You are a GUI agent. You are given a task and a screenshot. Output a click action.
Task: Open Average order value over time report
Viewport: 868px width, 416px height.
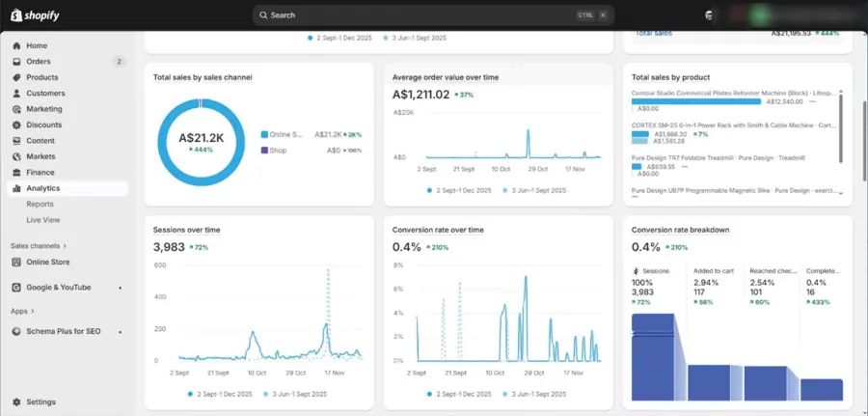tap(445, 77)
